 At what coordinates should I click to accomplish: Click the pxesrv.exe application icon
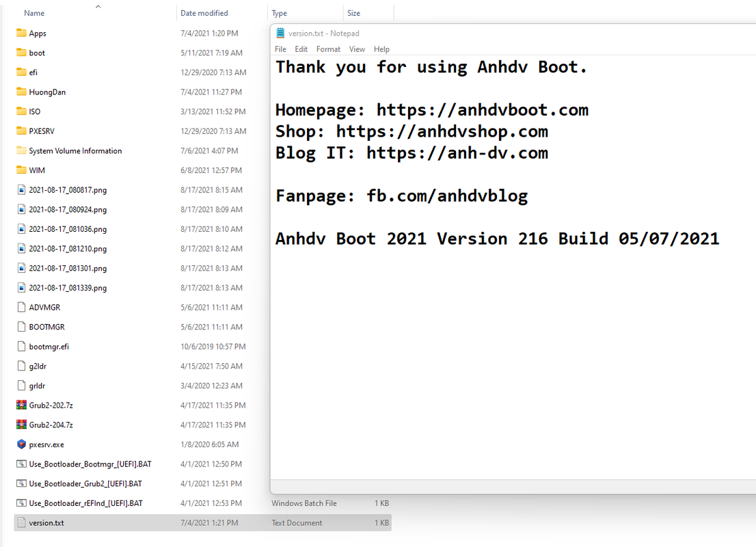[21, 444]
